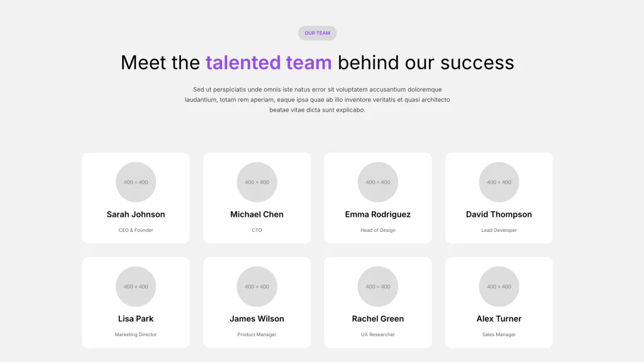The image size is (644, 362).
Task: Click Sarah Johnson's avatar placeholder image
Action: click(136, 182)
